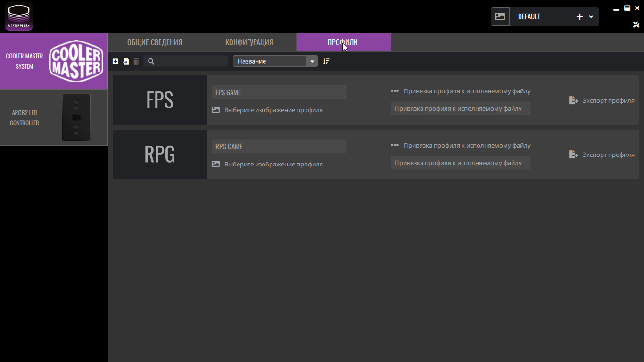This screenshot has height=362, width=644.
Task: Click Экспорт профиля for RPG GAME
Action: tap(609, 155)
